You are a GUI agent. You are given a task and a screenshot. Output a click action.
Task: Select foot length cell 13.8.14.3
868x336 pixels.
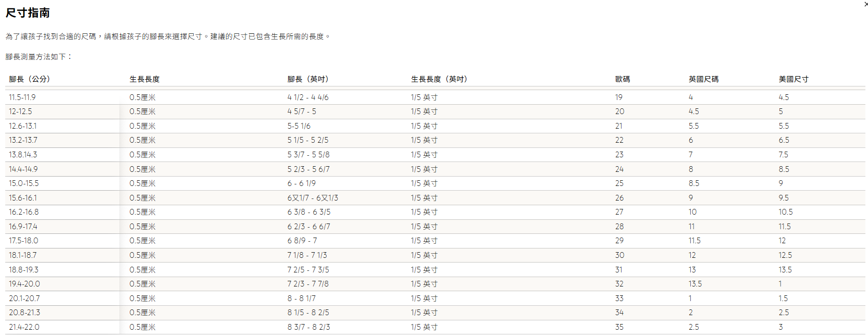click(x=23, y=155)
